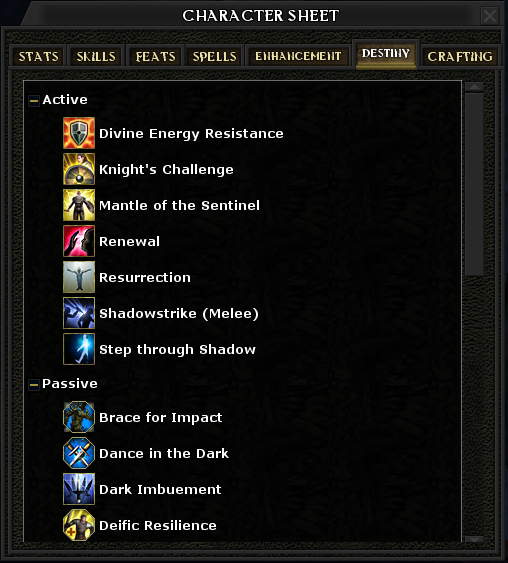This screenshot has height=563, width=508.
Task: Go to the Enhancement tab
Action: (x=298, y=56)
